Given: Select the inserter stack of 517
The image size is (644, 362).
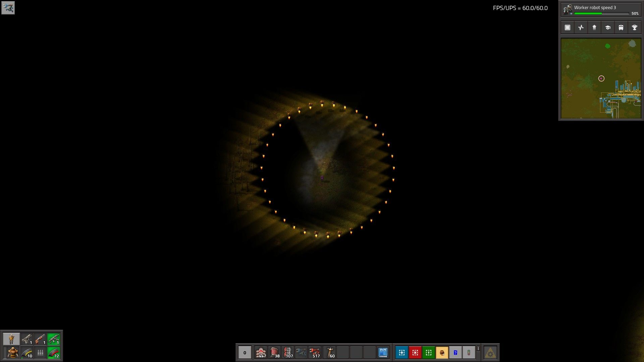Looking at the screenshot, I should coord(315,352).
